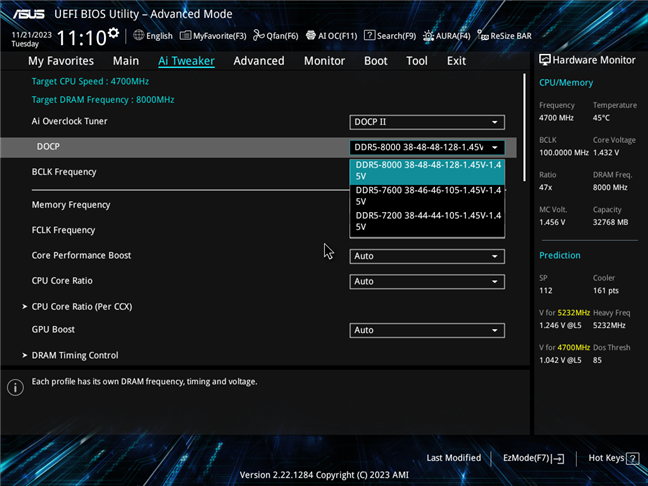Open Core Performance Boost Auto dropdown
Screen dimensions: 648x486
tap(427, 256)
